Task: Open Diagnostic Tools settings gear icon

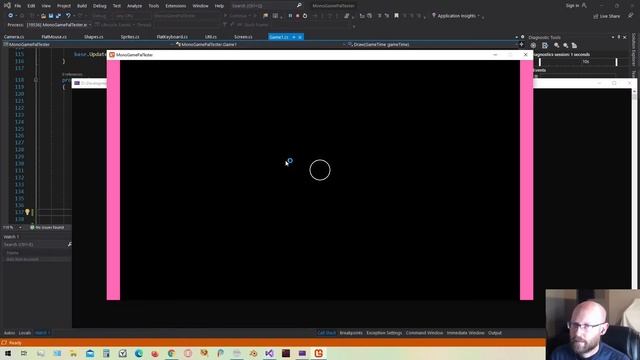Action: [533, 45]
